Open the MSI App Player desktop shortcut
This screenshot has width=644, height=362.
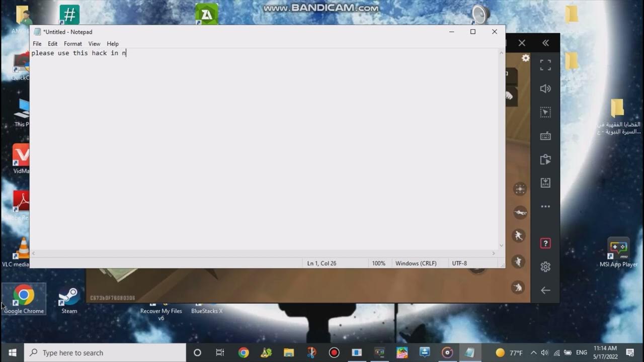[618, 252]
